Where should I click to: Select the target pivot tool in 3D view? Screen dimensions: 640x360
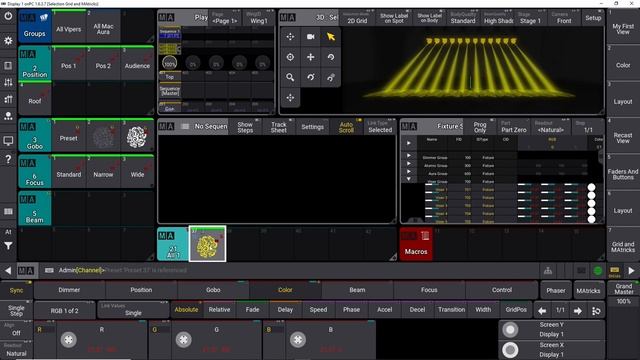290,57
